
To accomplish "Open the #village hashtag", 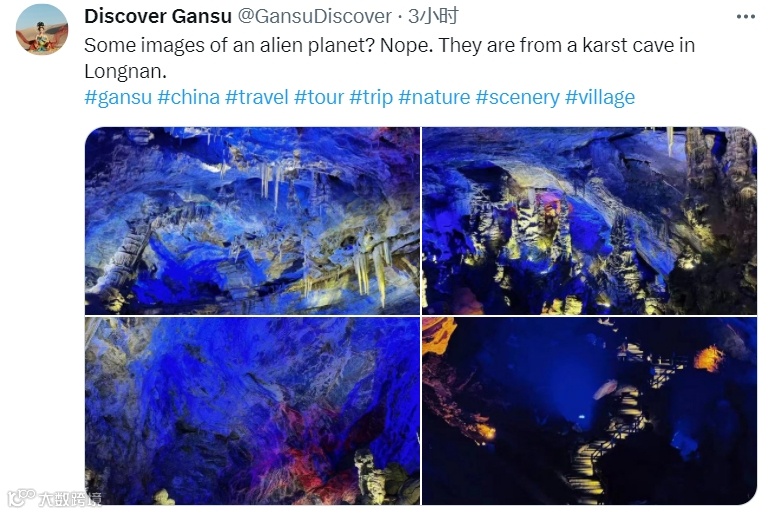I will tap(600, 97).
